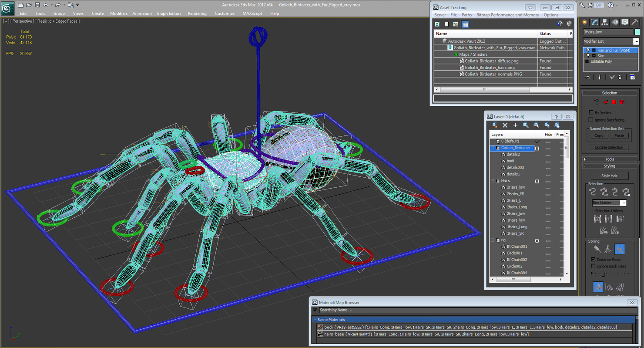Image resolution: width=644 pixels, height=348 pixels.
Task: Open the Paths menu in Asset Tracking
Action: point(466,15)
